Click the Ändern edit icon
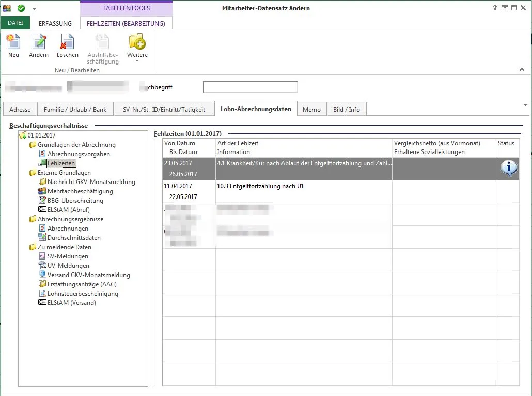 click(x=39, y=42)
